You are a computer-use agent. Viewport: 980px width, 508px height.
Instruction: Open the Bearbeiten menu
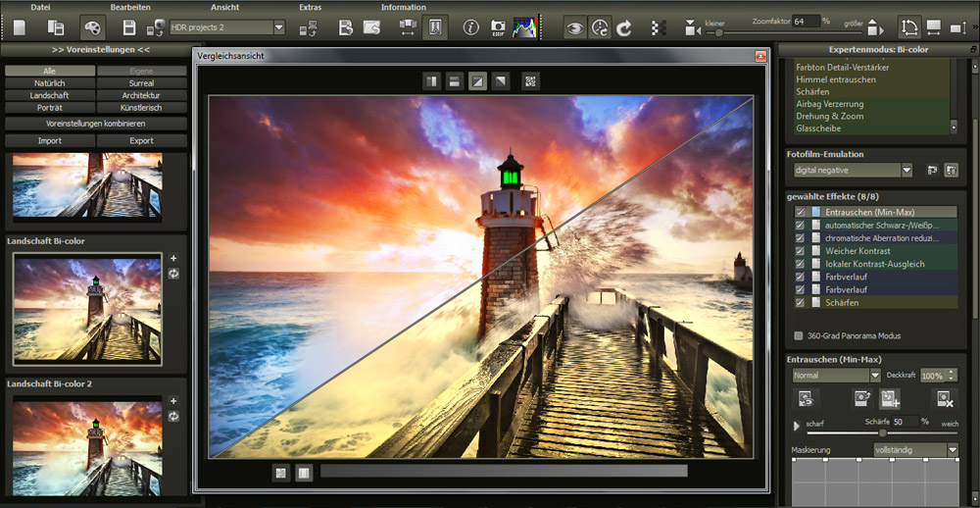(x=130, y=7)
